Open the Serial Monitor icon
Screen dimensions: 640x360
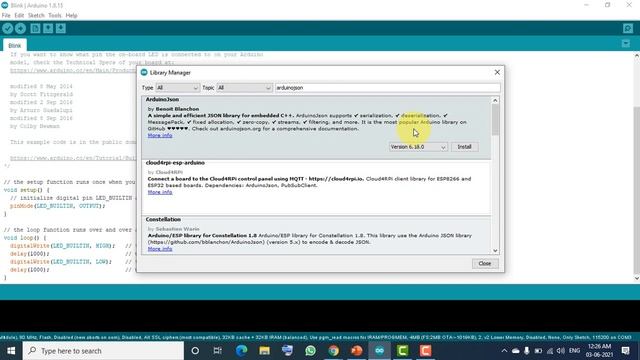click(628, 28)
